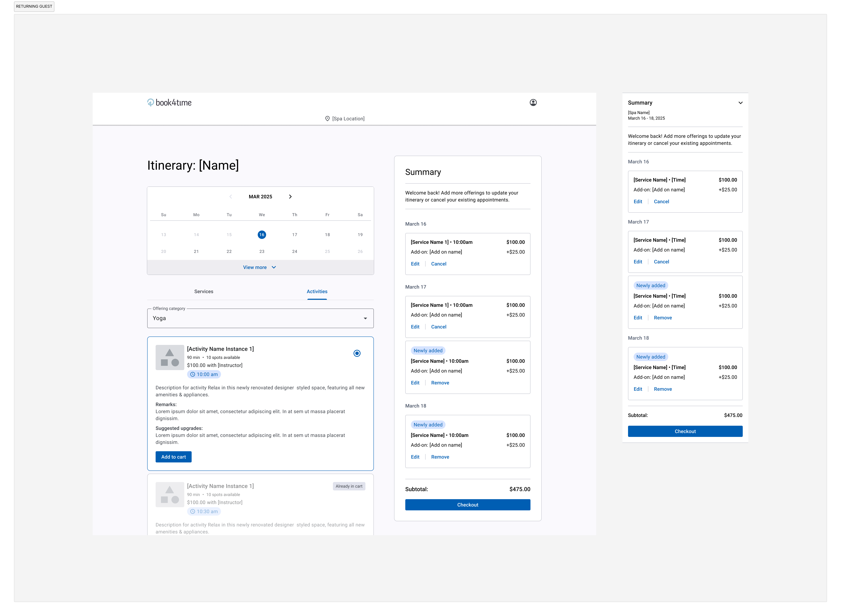
Task: Cancel the March 16 appointment in main Summary
Action: [x=438, y=264]
